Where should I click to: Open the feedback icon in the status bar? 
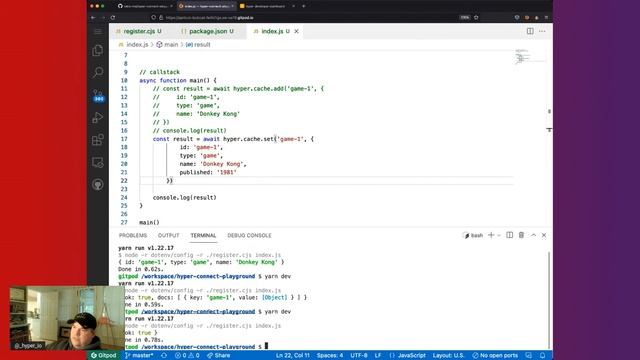pyautogui.click(x=529, y=355)
